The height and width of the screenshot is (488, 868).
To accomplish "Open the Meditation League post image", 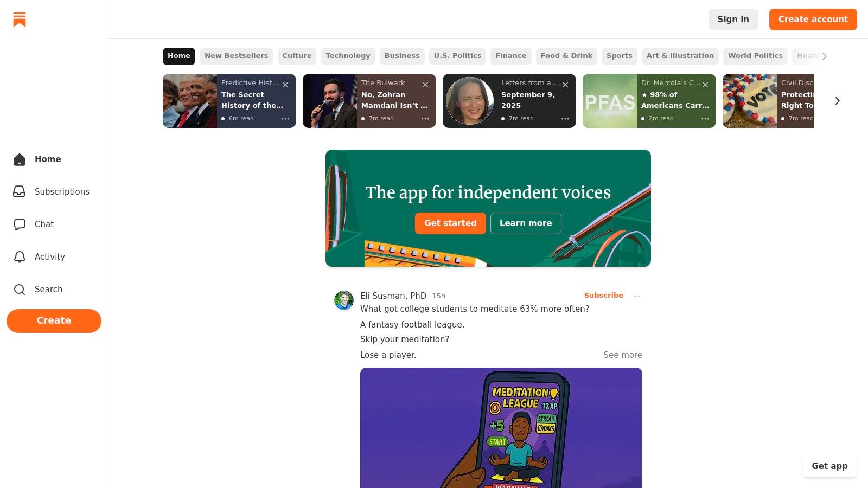I will coord(501,428).
